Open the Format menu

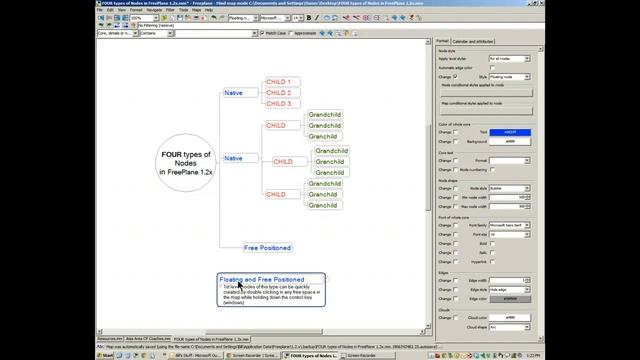pyautogui.click(x=136, y=10)
